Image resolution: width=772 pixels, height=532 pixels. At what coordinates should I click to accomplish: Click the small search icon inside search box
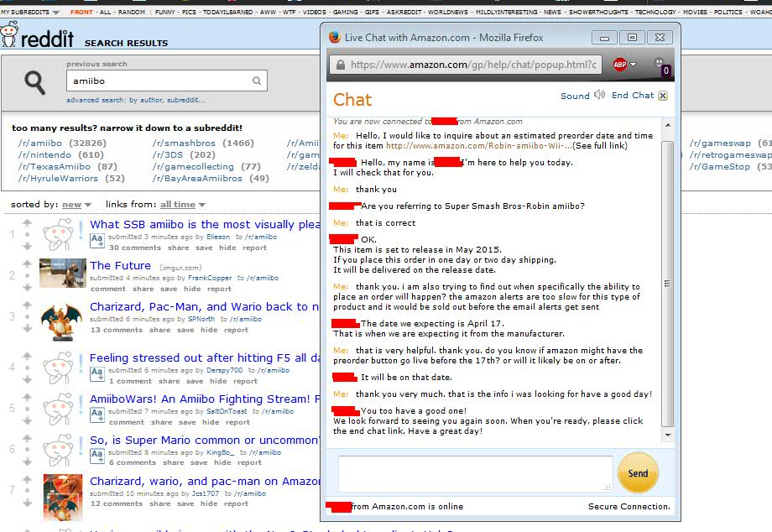pos(257,81)
